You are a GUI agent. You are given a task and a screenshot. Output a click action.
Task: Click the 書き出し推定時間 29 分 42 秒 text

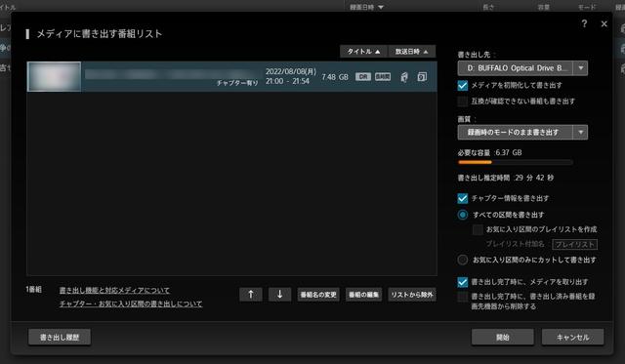coord(506,178)
